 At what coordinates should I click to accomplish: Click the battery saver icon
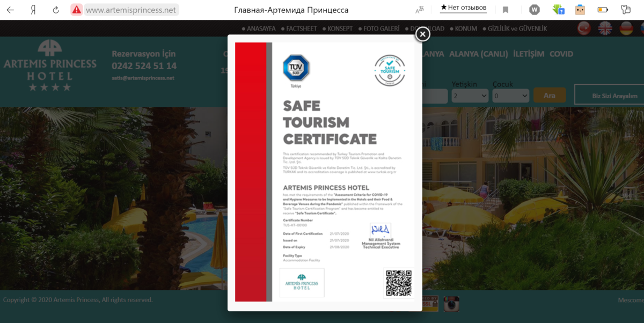[603, 10]
